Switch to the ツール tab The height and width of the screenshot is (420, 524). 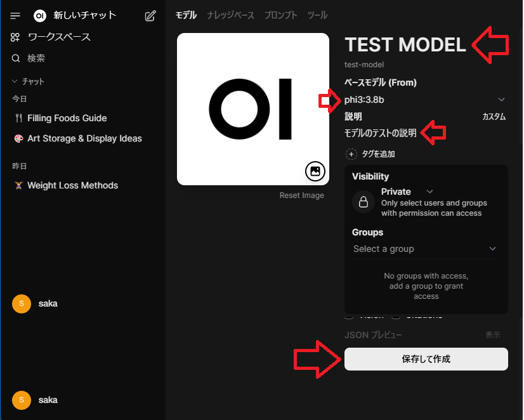(x=317, y=15)
